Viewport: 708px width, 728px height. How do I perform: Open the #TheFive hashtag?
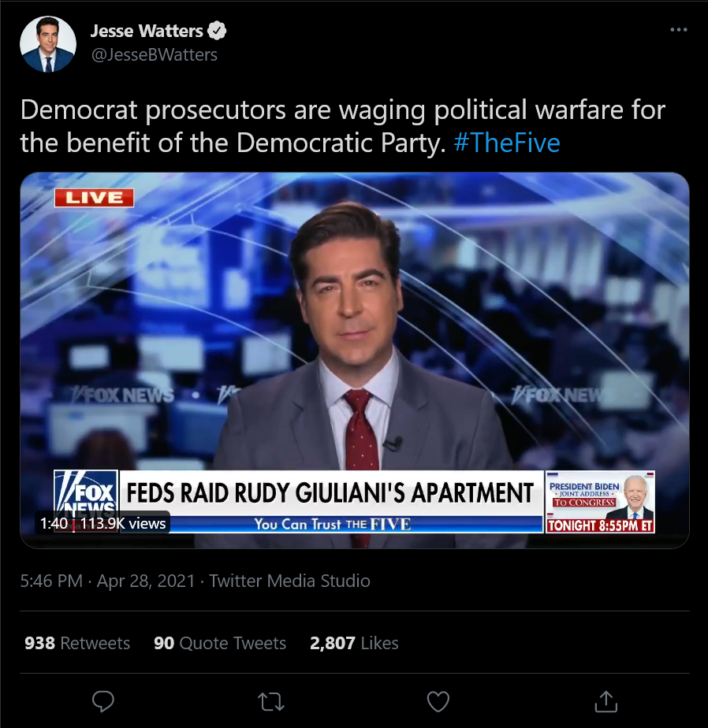[x=507, y=143]
